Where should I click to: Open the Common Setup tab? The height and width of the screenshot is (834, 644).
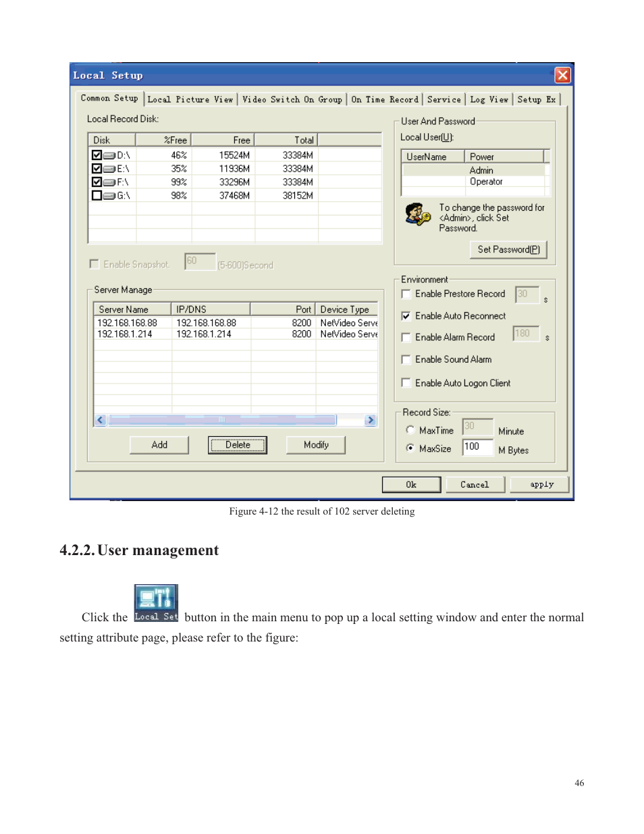click(109, 98)
